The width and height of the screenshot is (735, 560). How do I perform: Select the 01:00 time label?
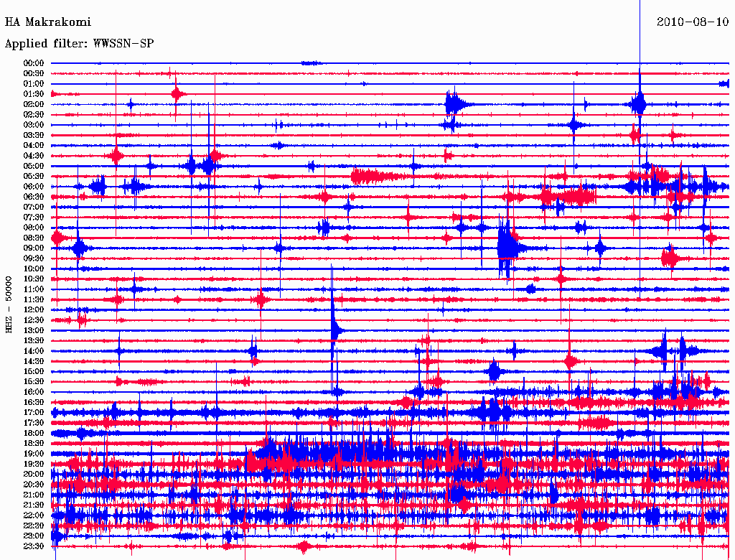[33, 84]
